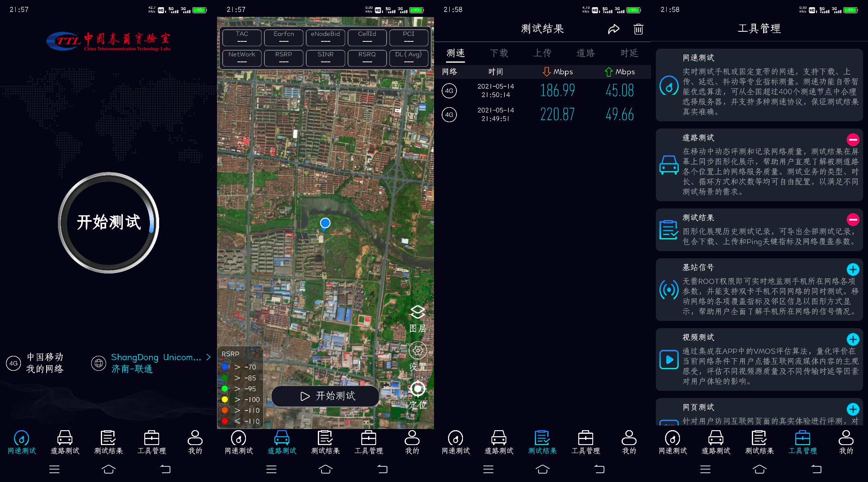Open 测试结果 tab in first screen nav bar
Image resolution: width=868 pixels, height=482 pixels.
coord(108,442)
